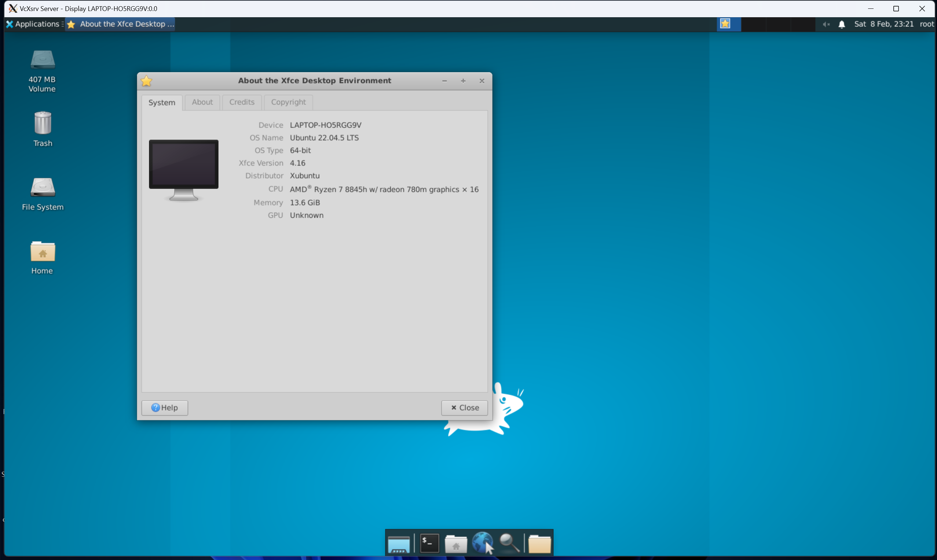This screenshot has height=560, width=937.
Task: Open the folder icon at the dock's end
Action: [x=539, y=544]
